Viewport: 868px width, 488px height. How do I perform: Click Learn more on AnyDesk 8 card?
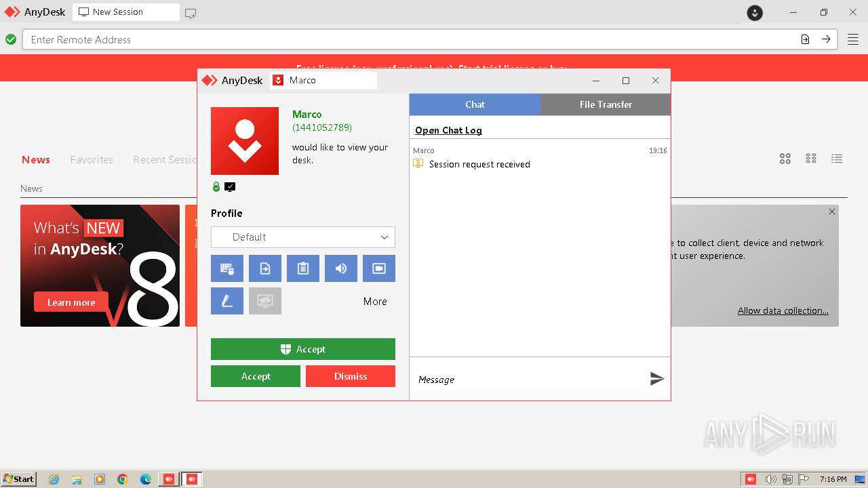coord(71,302)
